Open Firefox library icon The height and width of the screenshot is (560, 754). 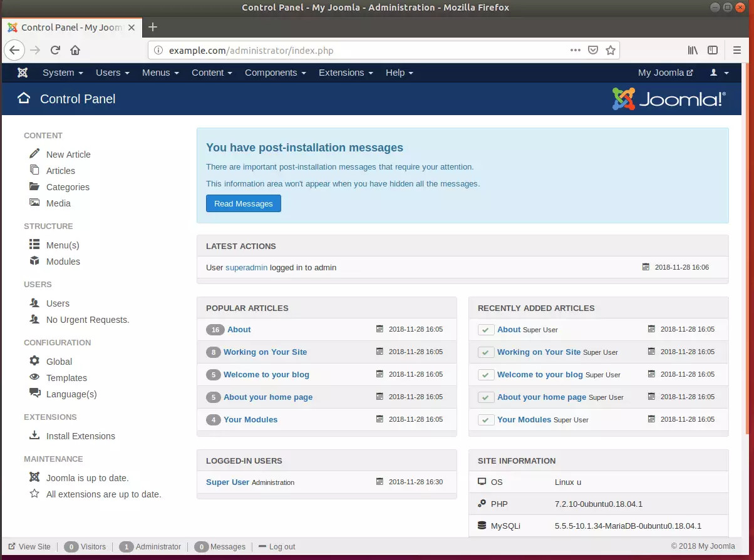click(693, 50)
